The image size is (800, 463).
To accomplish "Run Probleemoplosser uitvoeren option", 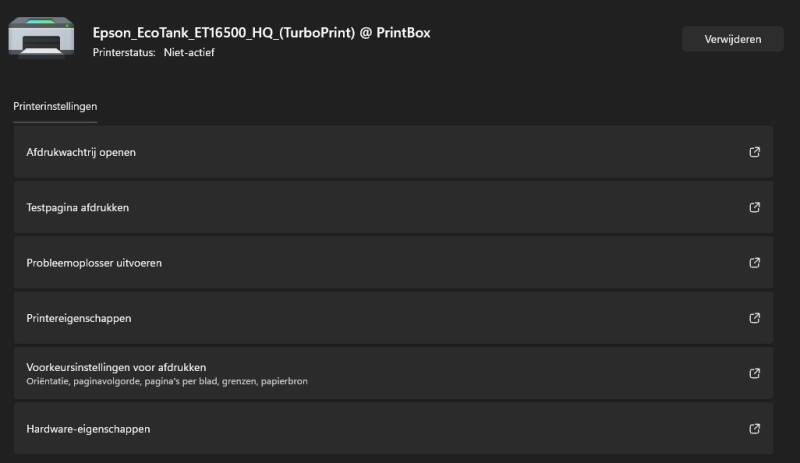I will [x=94, y=263].
